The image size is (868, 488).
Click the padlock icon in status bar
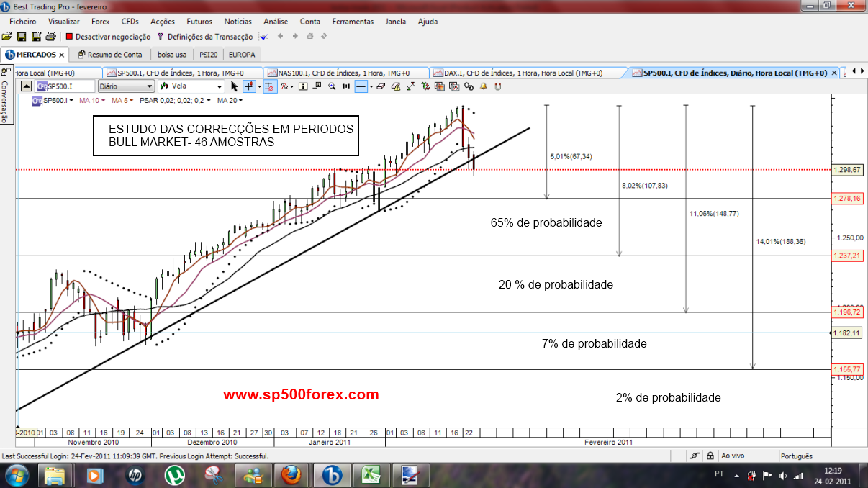[712, 456]
